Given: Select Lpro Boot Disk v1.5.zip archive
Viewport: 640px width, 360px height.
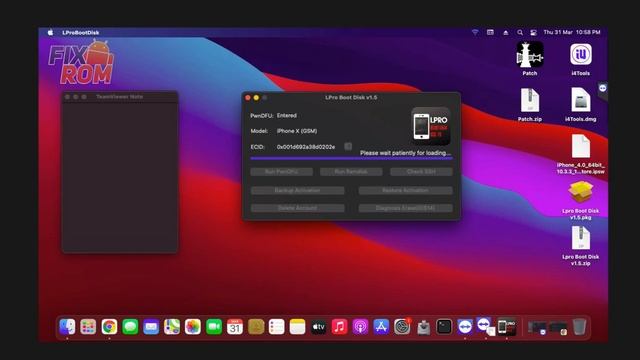Looking at the screenshot, I should (x=580, y=238).
